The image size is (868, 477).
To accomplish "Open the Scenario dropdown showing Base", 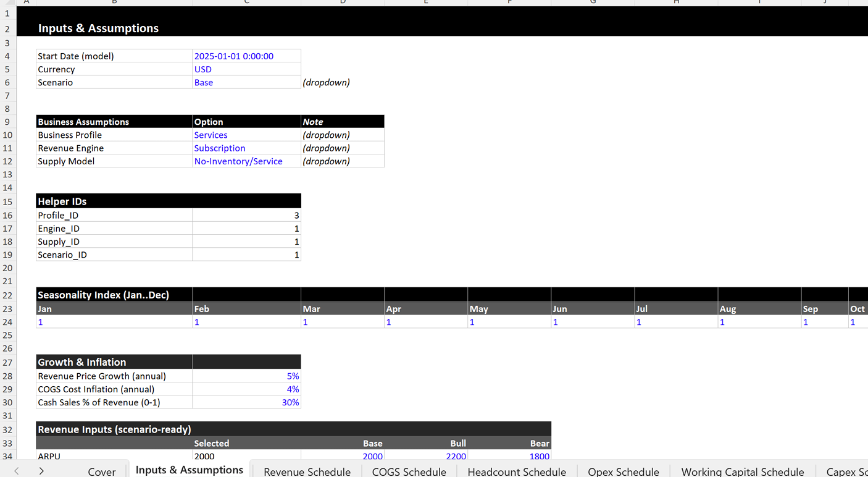I will tap(246, 82).
